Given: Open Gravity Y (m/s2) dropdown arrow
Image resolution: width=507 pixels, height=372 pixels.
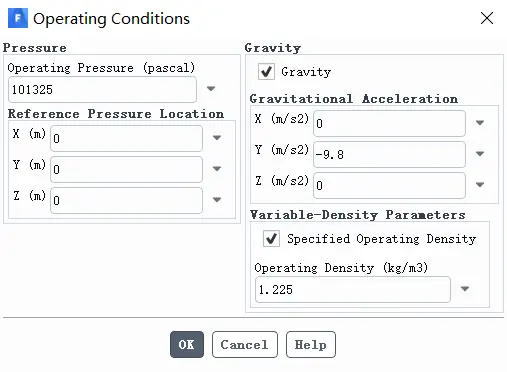Looking at the screenshot, I should click(480, 154).
